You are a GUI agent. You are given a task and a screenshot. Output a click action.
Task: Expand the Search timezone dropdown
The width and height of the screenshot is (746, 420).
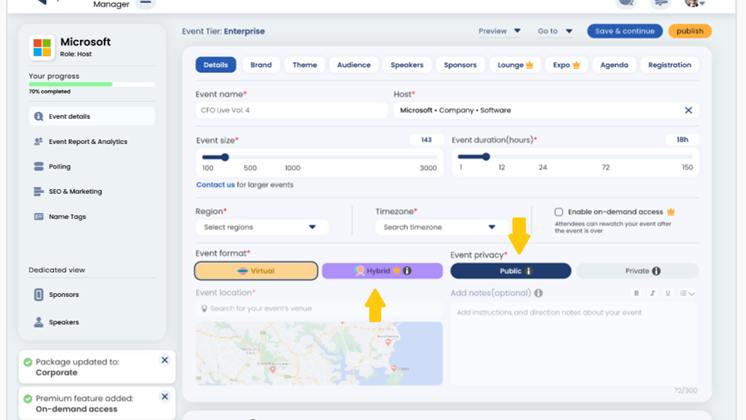click(x=442, y=227)
